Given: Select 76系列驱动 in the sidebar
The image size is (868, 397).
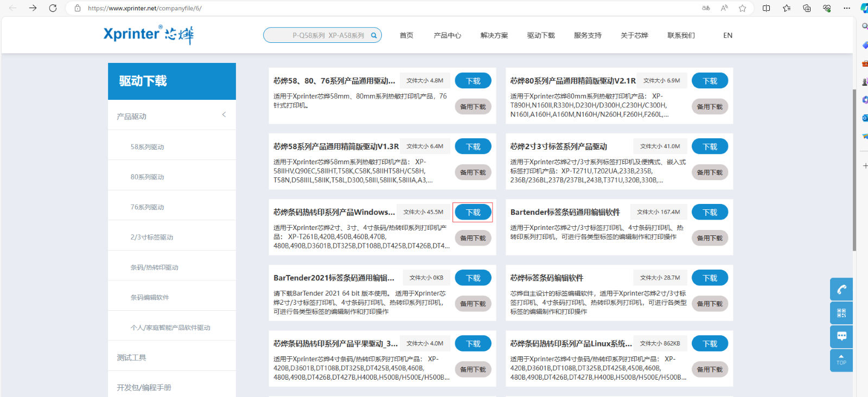Looking at the screenshot, I should (147, 207).
